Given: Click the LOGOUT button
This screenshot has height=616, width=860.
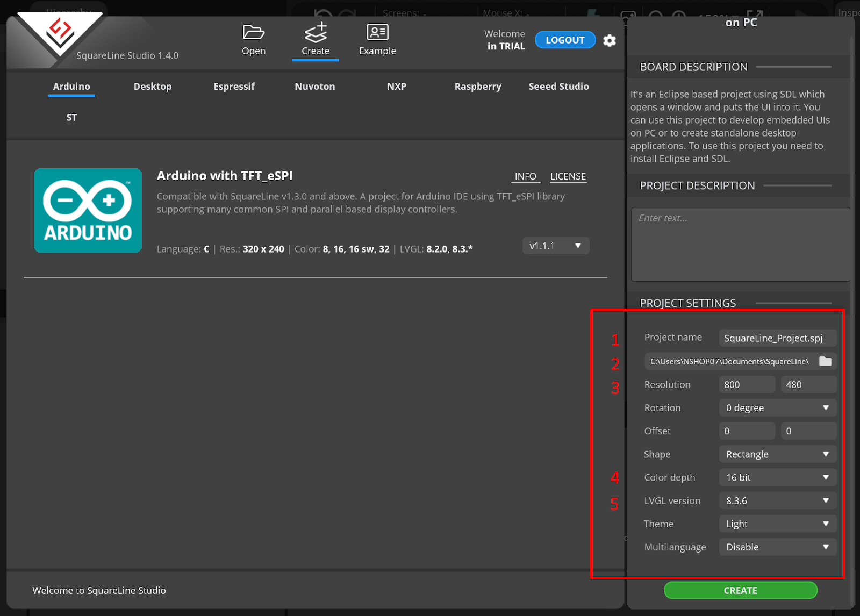Looking at the screenshot, I should click(x=565, y=40).
